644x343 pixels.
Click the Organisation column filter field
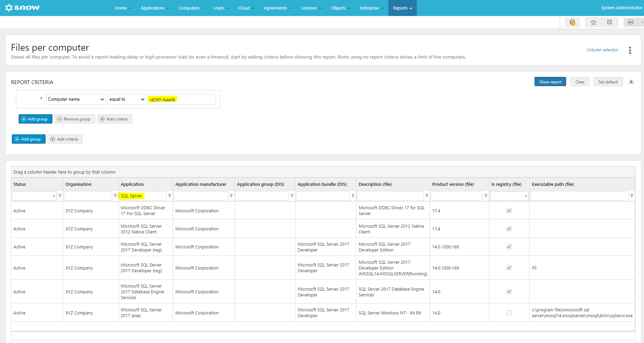pyautogui.click(x=88, y=196)
